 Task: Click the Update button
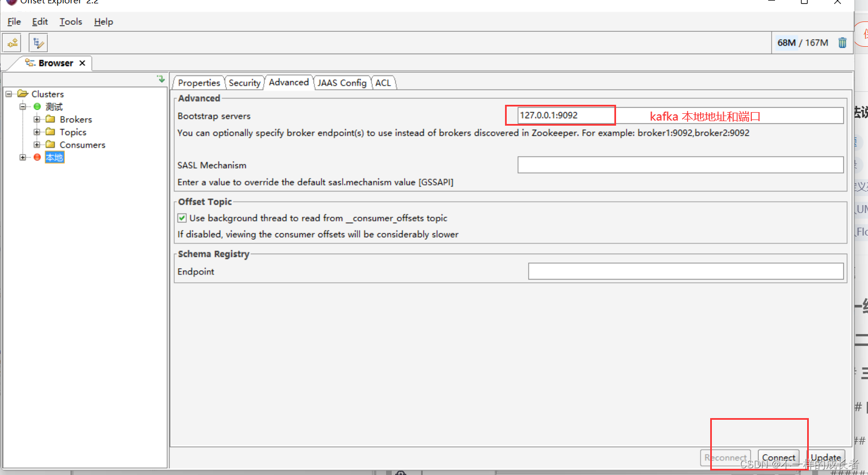pyautogui.click(x=825, y=458)
